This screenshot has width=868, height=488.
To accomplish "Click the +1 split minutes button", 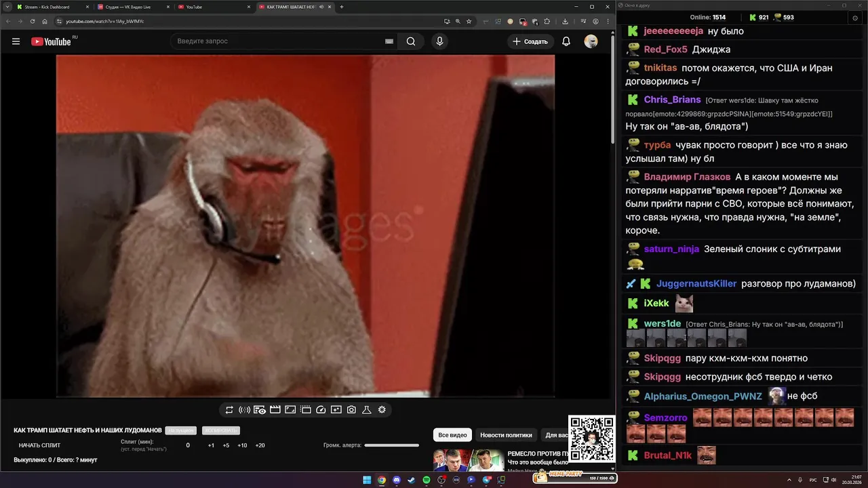I will [211, 445].
